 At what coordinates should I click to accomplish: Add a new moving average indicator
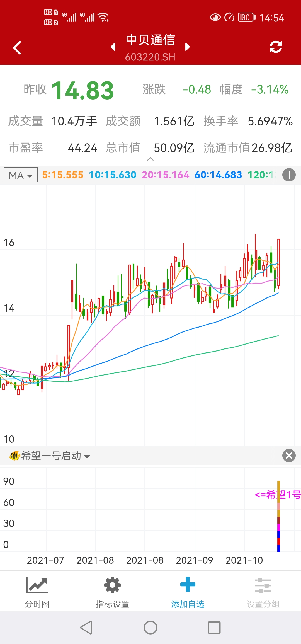click(289, 175)
